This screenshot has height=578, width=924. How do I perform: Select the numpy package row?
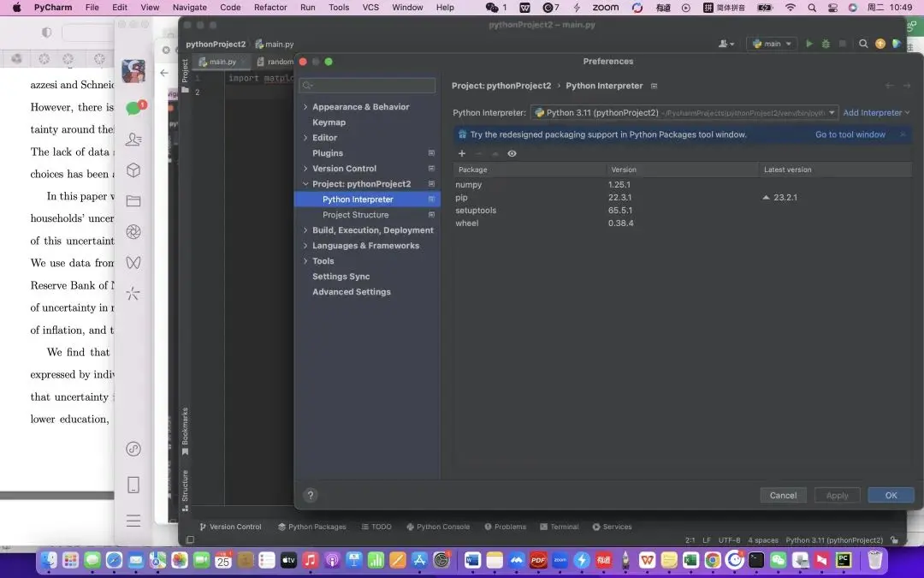point(683,185)
